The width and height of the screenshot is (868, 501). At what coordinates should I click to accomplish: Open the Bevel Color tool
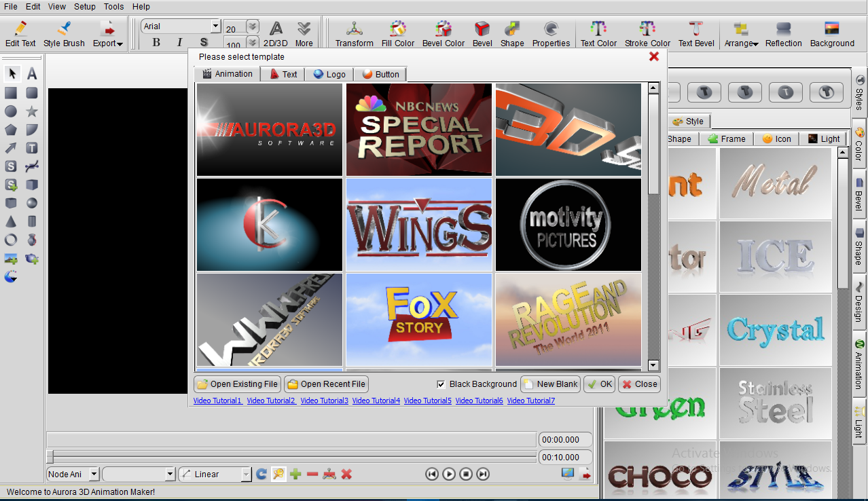(444, 34)
